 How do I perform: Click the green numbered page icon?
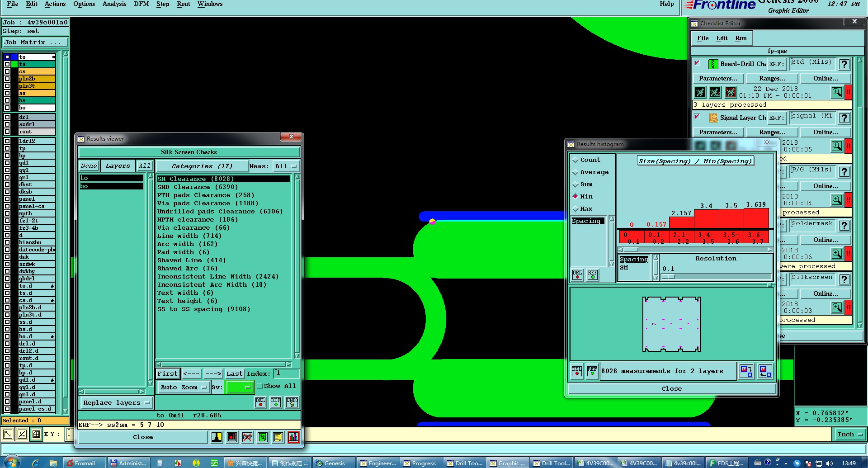click(x=263, y=437)
